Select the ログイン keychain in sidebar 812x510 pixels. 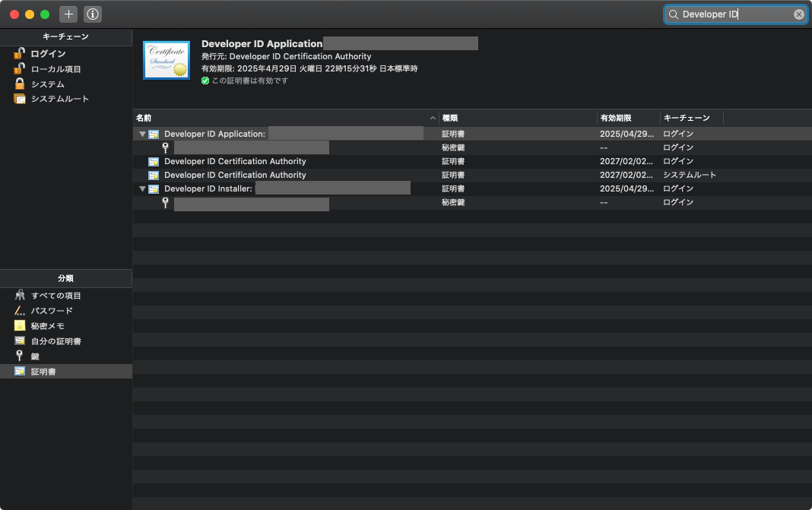(48, 54)
